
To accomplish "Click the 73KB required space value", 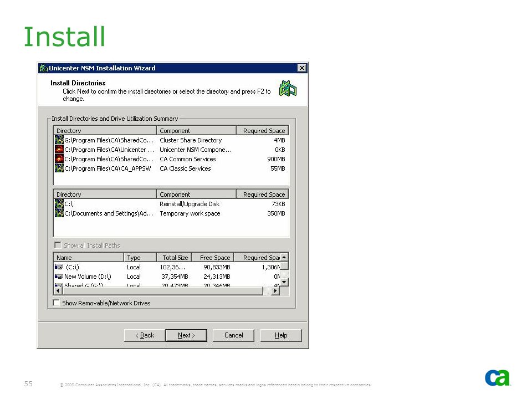I will point(278,204).
